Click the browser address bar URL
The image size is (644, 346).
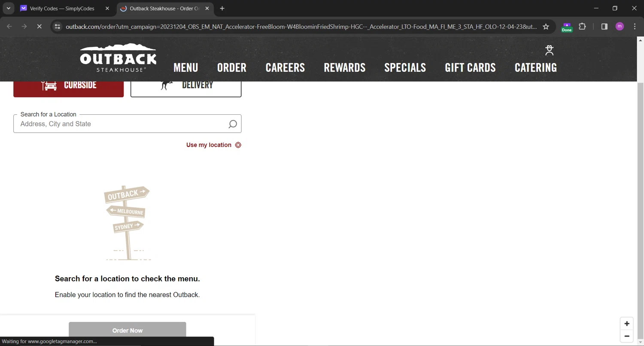301,27
